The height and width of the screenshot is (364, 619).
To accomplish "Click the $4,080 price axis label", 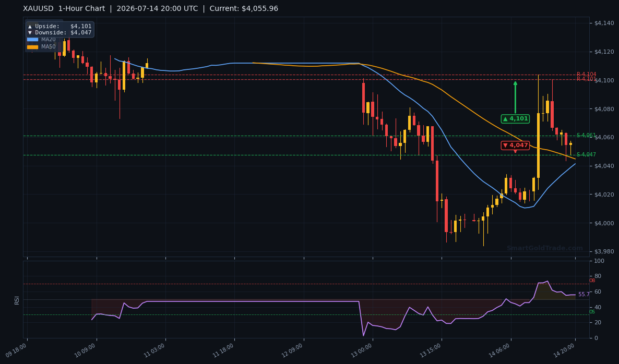I will coord(604,109).
